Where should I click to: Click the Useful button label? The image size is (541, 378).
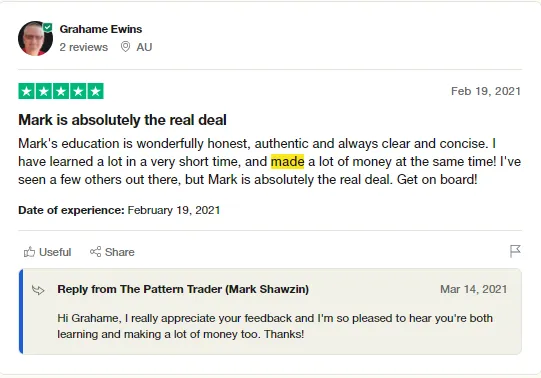[x=55, y=252]
